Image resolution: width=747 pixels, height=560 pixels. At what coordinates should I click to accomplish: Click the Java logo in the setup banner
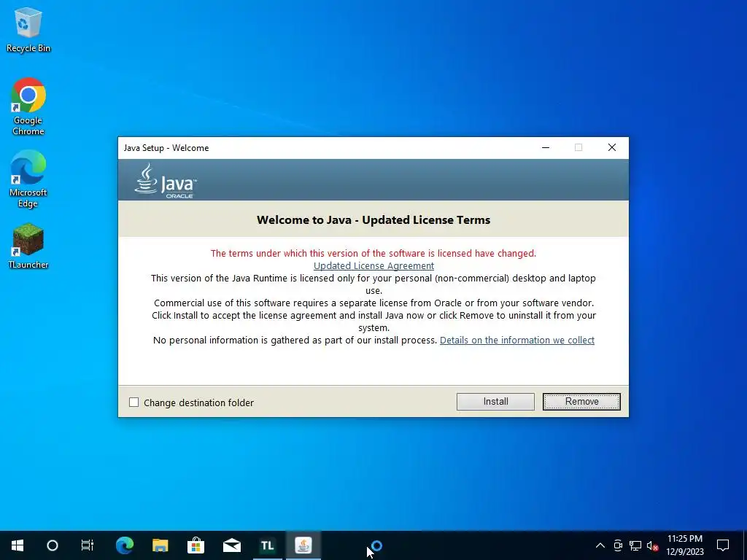pos(165,181)
